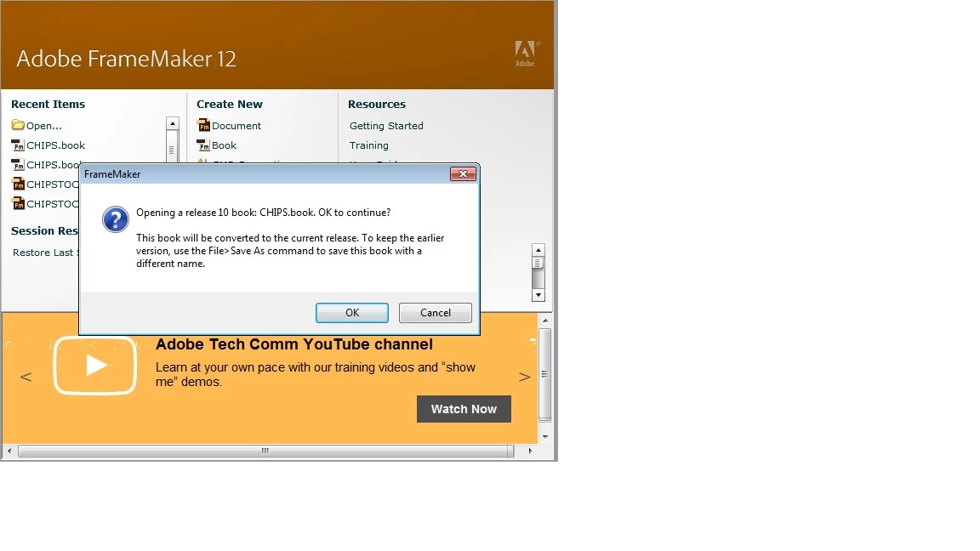Click horizontal scrollbar left arrow

click(x=9, y=451)
